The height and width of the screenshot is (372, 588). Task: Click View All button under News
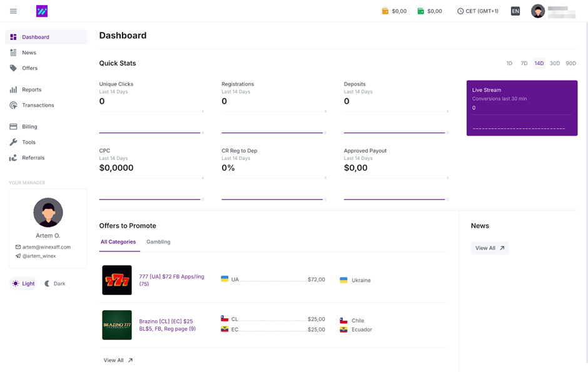click(489, 248)
